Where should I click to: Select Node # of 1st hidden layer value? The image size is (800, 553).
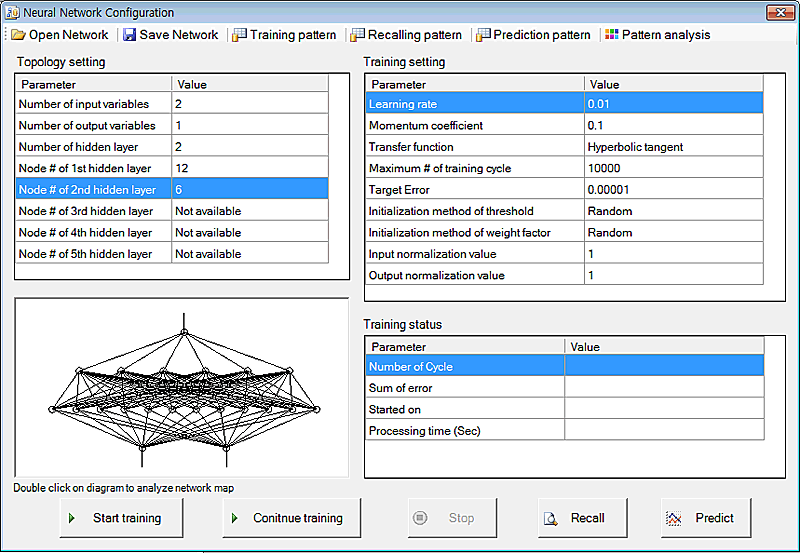click(249, 168)
